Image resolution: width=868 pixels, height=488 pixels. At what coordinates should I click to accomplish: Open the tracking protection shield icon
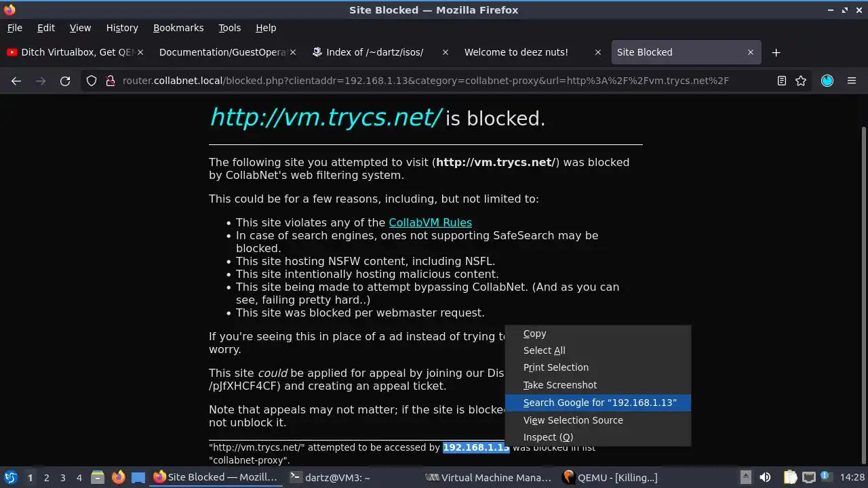[92, 81]
